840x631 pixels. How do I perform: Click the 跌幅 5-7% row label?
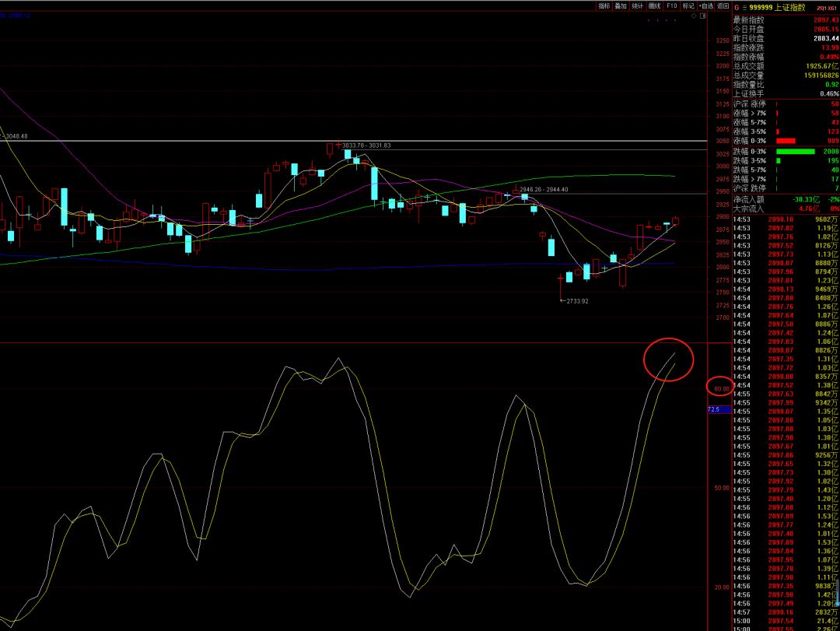point(750,170)
